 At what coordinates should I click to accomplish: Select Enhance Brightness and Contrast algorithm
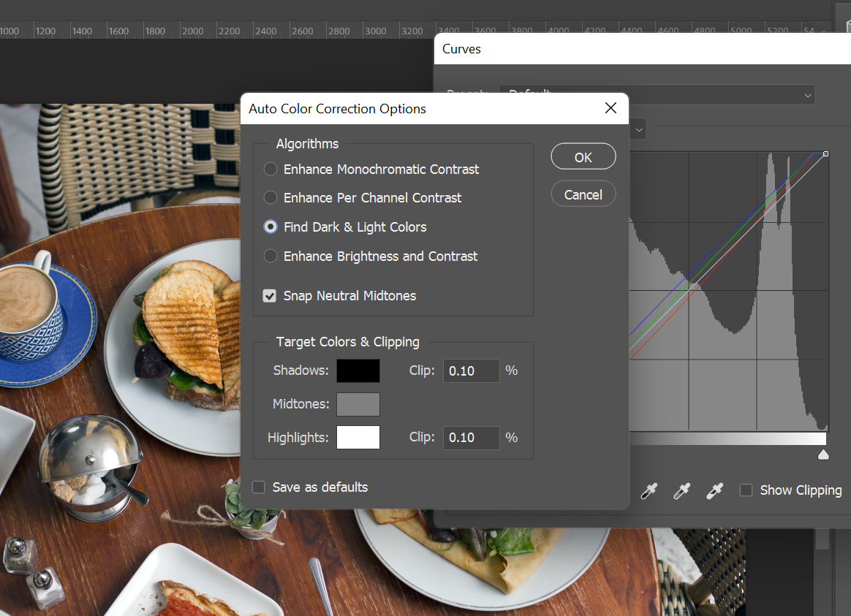pos(271,256)
